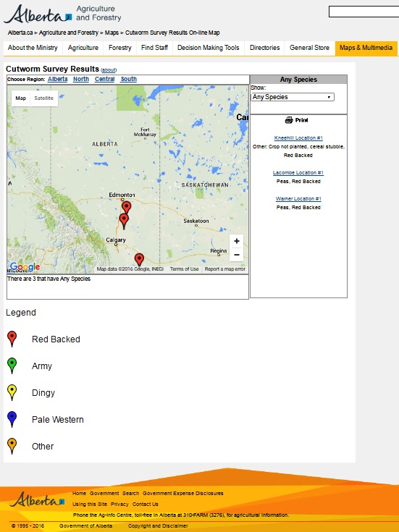Open Copyright and Disclaimer link
The height and width of the screenshot is (532, 399).
click(158, 526)
